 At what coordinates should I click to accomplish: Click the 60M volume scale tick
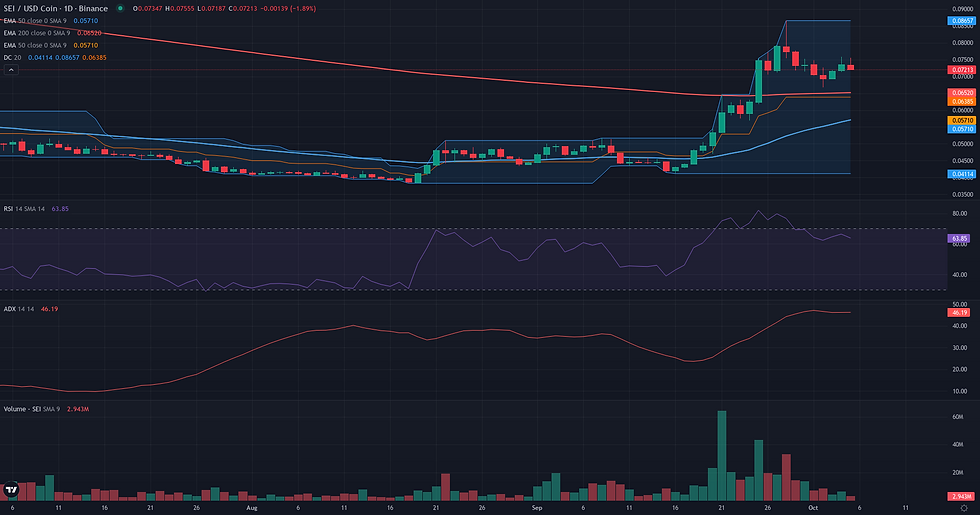tap(958, 417)
